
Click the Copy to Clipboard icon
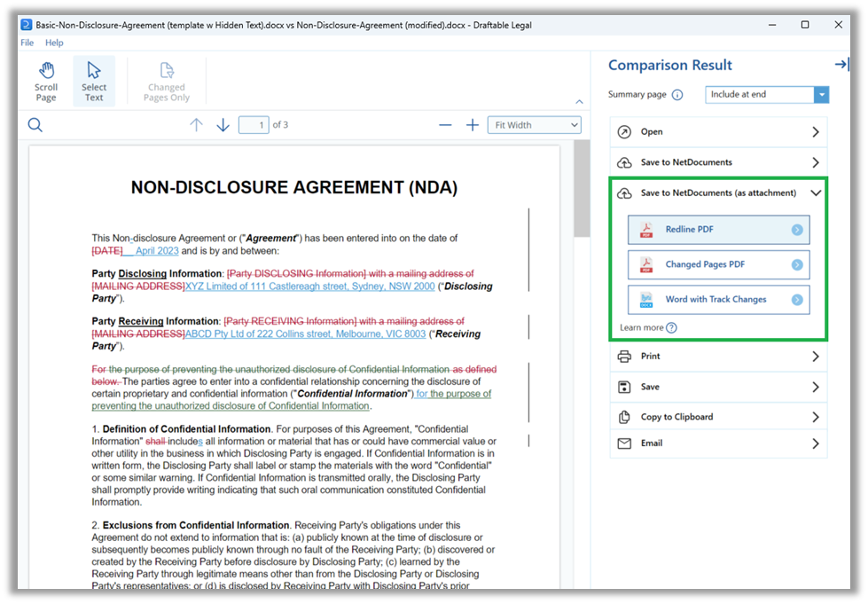[624, 417]
